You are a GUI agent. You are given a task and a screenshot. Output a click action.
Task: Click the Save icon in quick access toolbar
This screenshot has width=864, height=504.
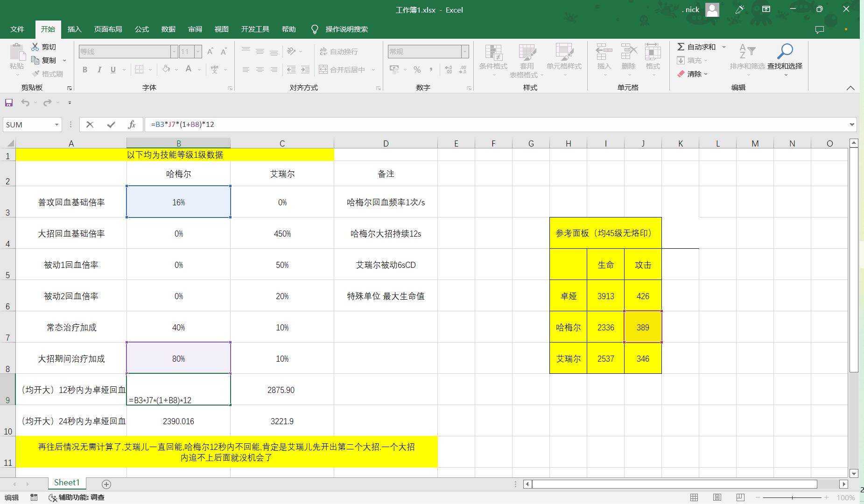[9, 103]
